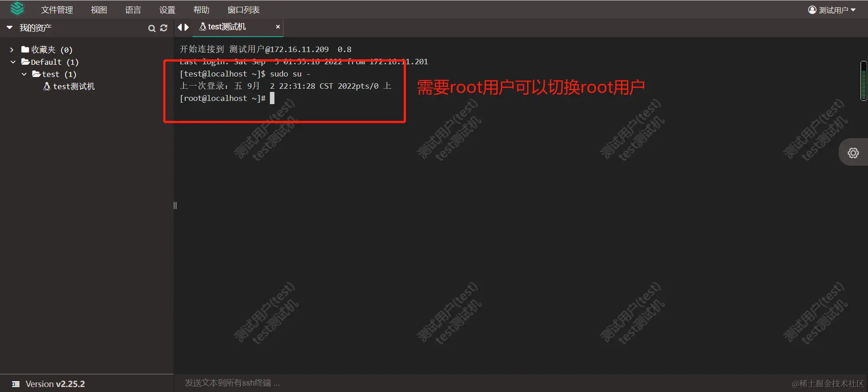
Task: Click the 开始连接到 connection message line
Action: coord(265,49)
